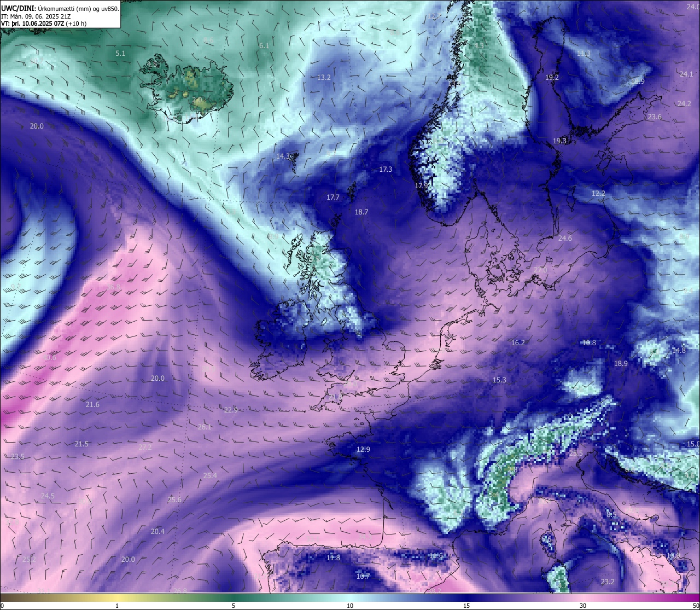Click the 6.1 value north of the Faroes

pos(264,46)
